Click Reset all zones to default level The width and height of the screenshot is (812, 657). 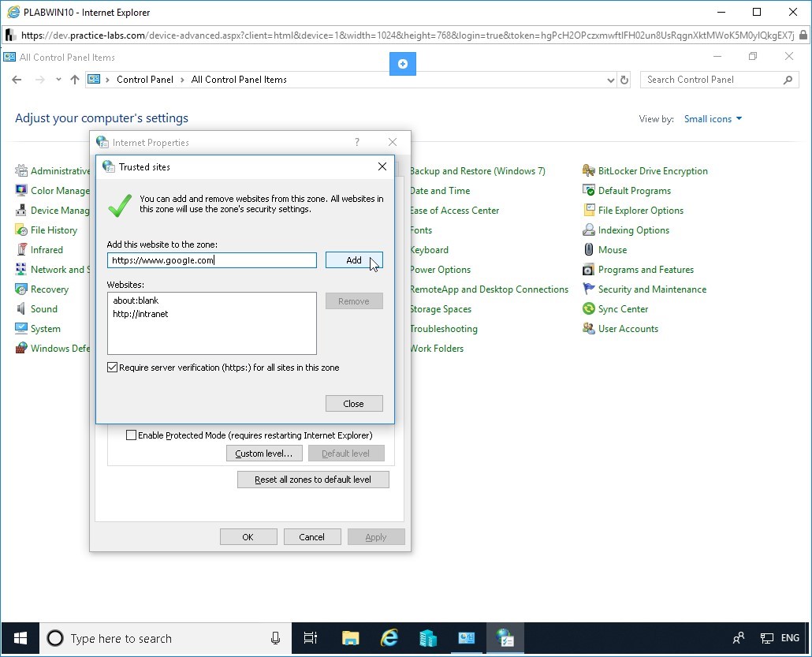click(x=313, y=480)
